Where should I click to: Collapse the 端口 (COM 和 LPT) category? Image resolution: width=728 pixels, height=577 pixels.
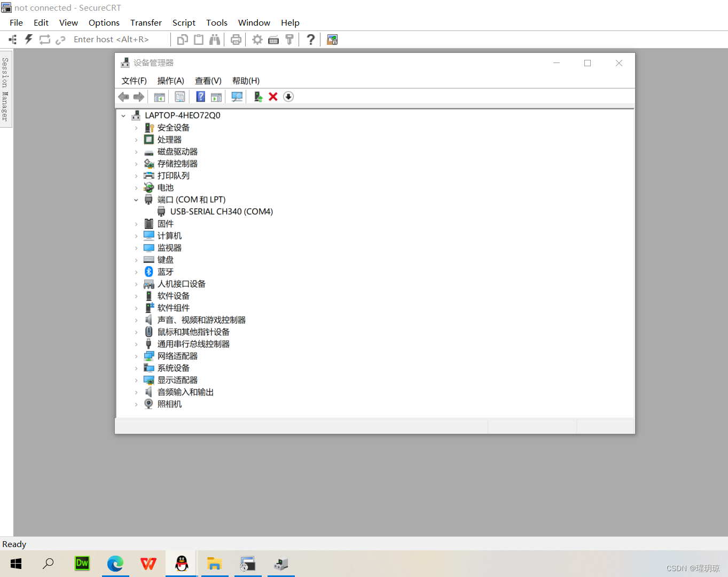pos(136,200)
